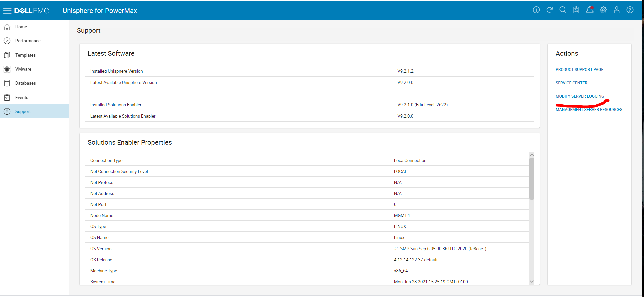Click the Unisphere for PowerMax title
Image resolution: width=644 pixels, height=297 pixels.
click(100, 11)
